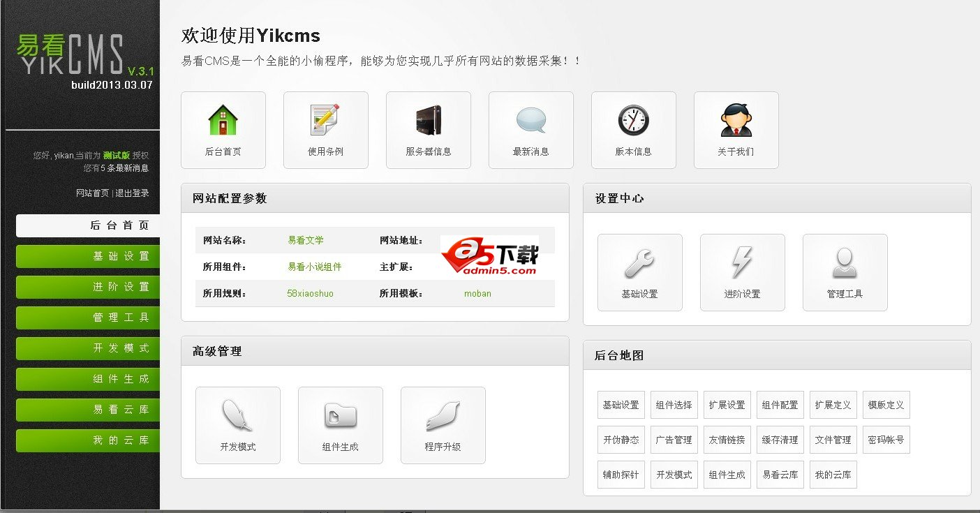The image size is (980, 513).
Task: Click the 组件配置 button in 后台地图
Action: coord(780,405)
